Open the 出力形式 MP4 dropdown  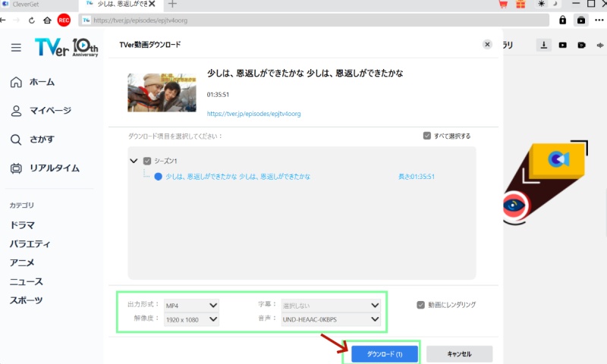[x=191, y=306]
